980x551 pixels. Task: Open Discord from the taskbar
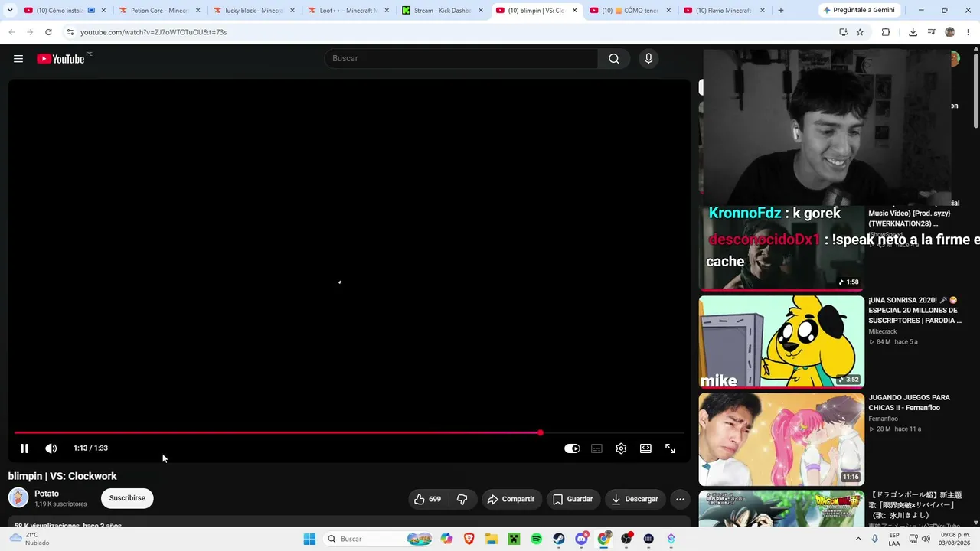coord(581,539)
